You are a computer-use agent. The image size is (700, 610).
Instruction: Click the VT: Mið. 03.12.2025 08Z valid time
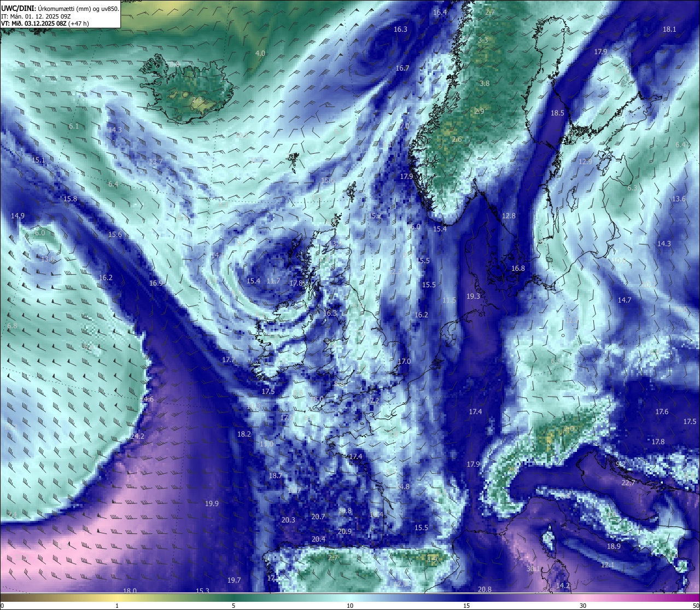[45, 24]
